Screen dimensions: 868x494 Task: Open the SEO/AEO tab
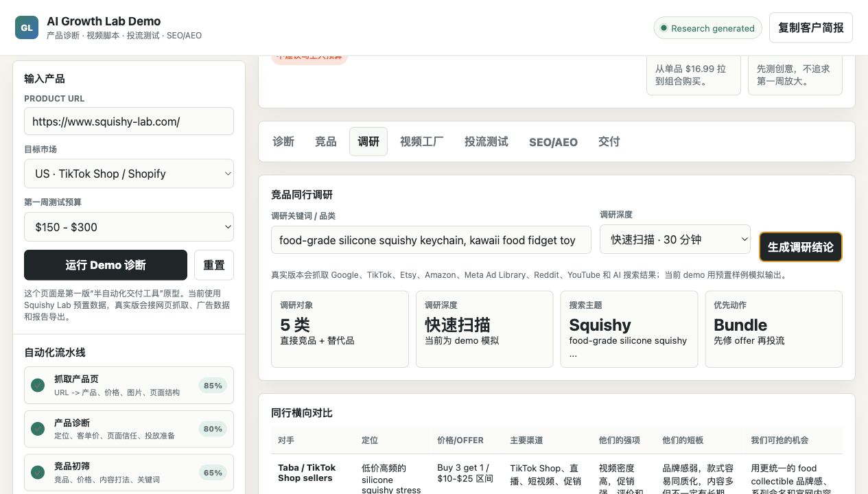pyautogui.click(x=553, y=142)
